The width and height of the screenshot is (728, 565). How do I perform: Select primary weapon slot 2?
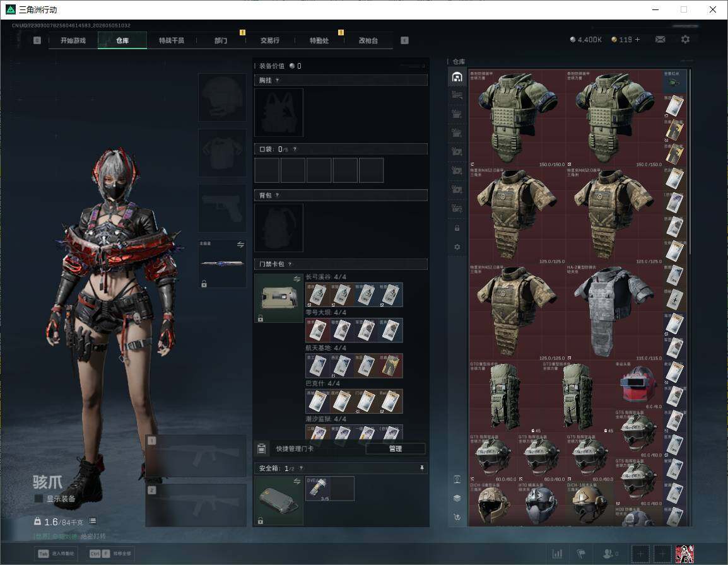196,505
